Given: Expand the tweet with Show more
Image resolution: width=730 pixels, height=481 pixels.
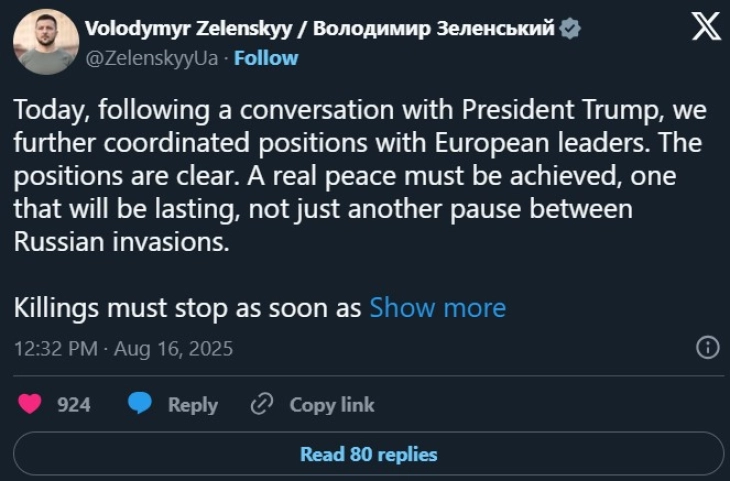Looking at the screenshot, I should [437, 307].
